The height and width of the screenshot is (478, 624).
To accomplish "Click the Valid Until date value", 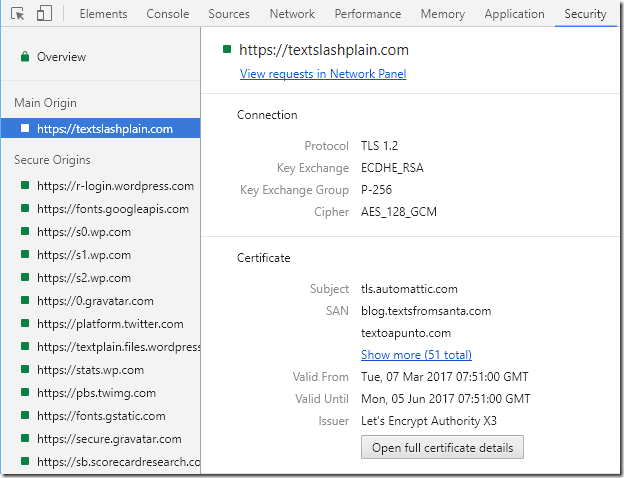I will (x=445, y=398).
